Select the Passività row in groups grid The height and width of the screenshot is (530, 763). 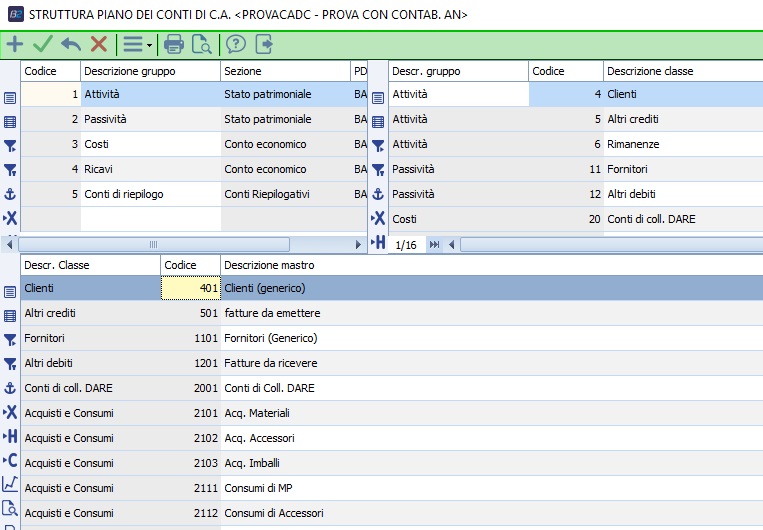[x=150, y=119]
